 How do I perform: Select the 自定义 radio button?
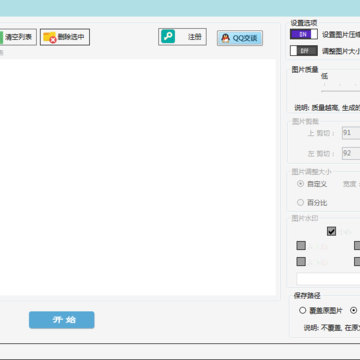click(300, 184)
